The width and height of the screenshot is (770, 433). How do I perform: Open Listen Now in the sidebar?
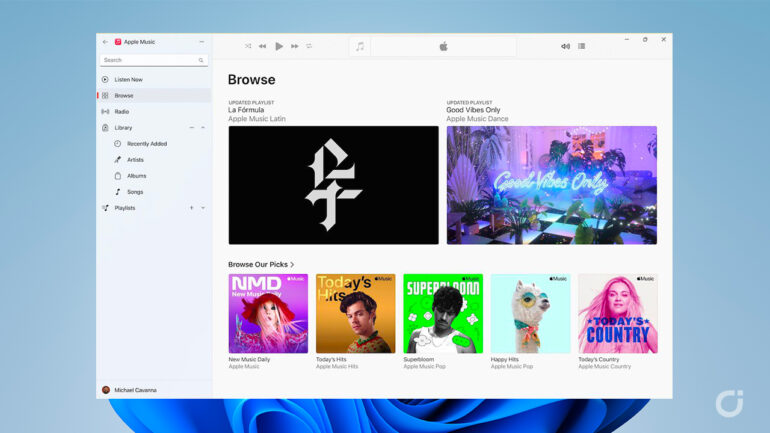(128, 79)
